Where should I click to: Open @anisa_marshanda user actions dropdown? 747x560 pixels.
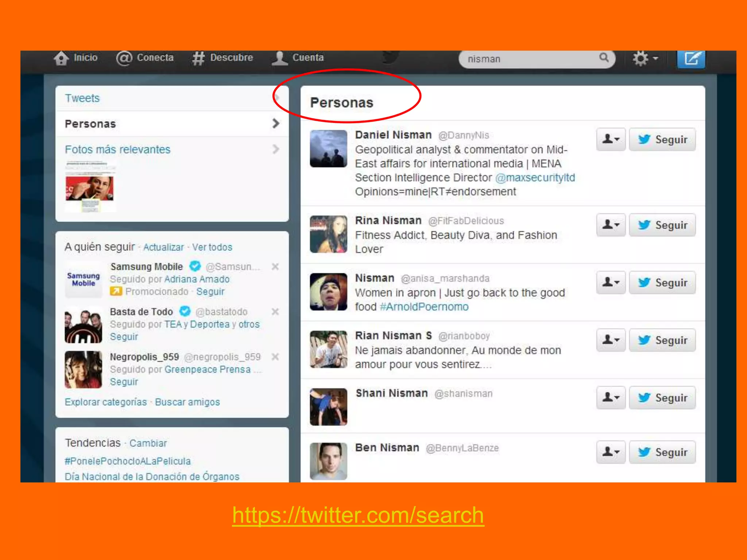[x=611, y=283]
